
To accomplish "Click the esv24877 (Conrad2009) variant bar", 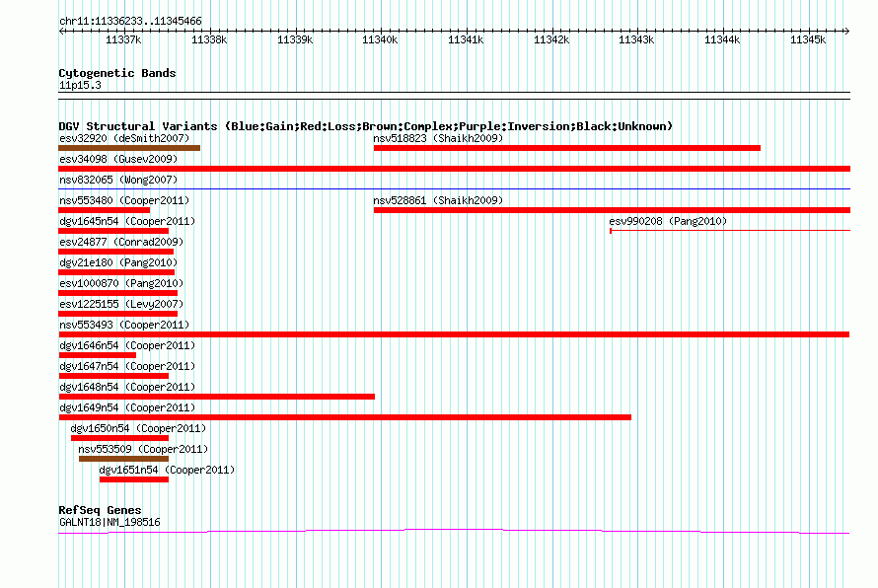I will click(x=115, y=252).
